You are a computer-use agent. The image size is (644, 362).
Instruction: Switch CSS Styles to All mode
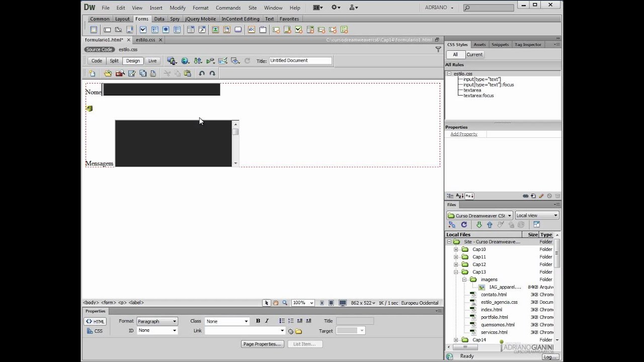[455, 54]
